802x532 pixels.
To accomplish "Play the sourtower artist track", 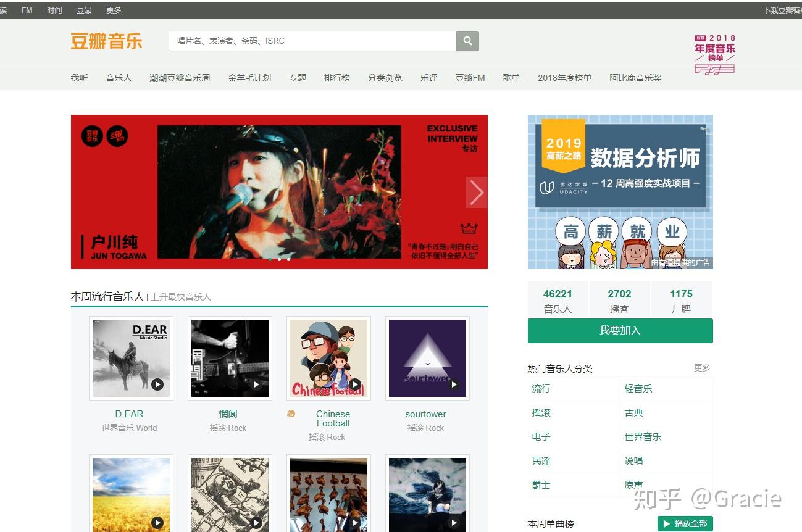I will (x=454, y=384).
